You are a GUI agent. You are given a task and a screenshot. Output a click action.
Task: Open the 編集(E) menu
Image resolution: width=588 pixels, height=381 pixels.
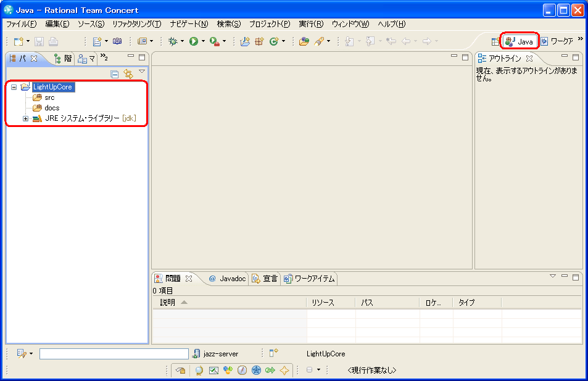pyautogui.click(x=57, y=24)
